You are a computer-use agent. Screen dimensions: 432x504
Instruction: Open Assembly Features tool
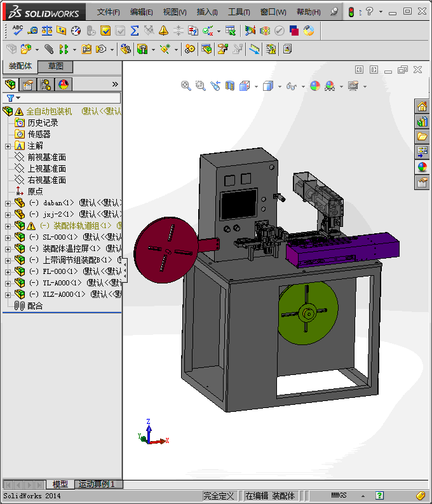coord(142,49)
